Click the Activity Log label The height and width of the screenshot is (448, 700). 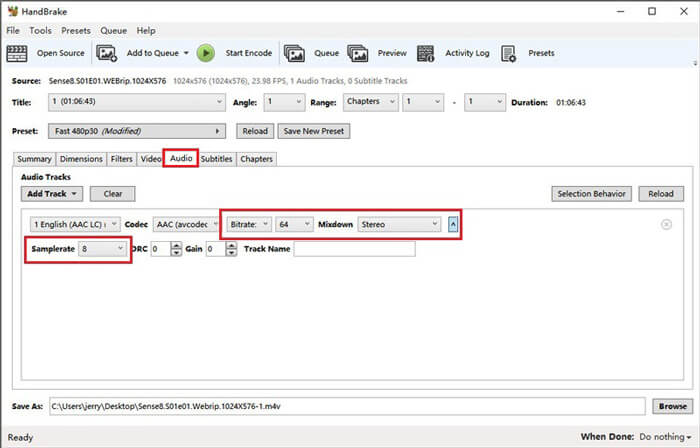pos(467,53)
